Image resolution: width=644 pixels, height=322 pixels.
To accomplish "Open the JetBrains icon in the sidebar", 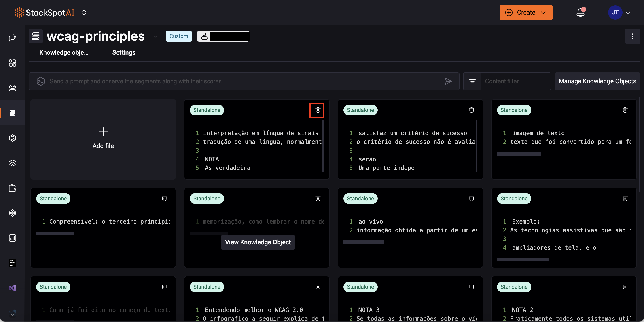I will point(12,263).
